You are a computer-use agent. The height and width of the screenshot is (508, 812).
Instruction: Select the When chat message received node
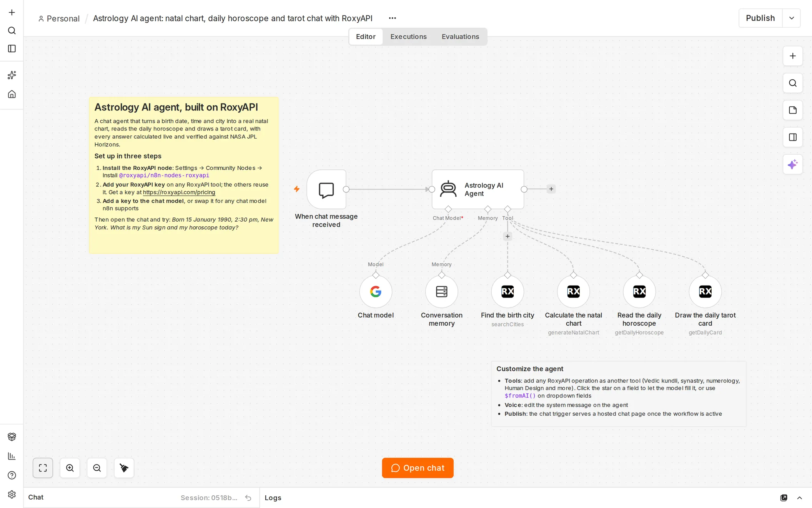326,189
